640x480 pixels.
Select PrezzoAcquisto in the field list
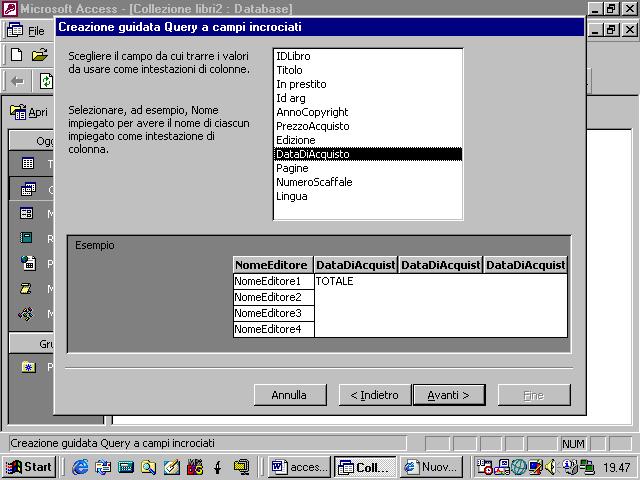pos(368,126)
